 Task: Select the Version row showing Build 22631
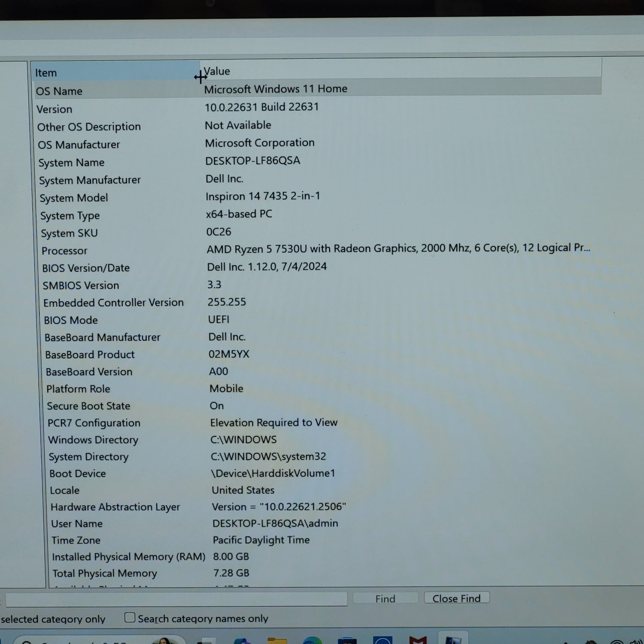tap(318, 107)
